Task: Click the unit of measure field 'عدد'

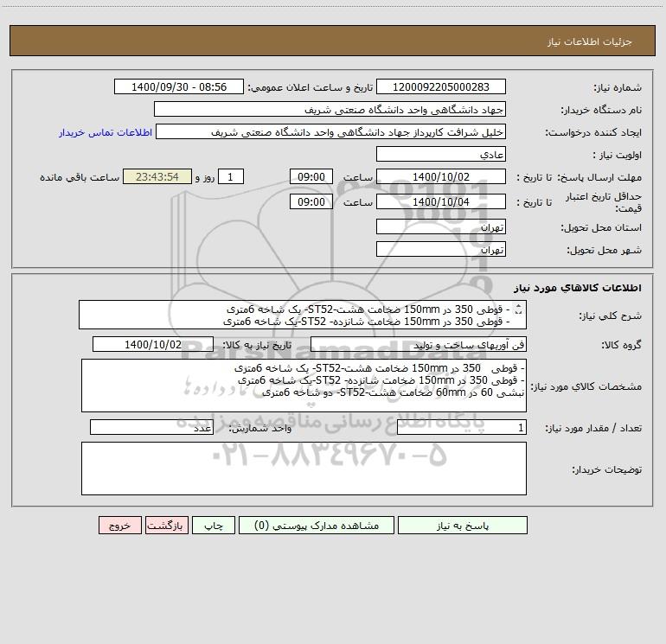Action: pos(151,428)
